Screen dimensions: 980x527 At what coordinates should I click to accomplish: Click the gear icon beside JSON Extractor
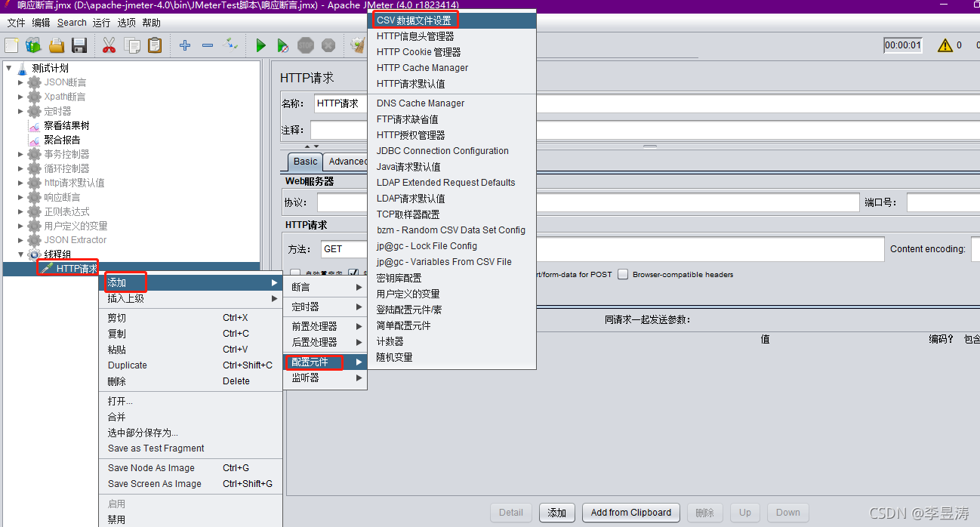pos(35,240)
